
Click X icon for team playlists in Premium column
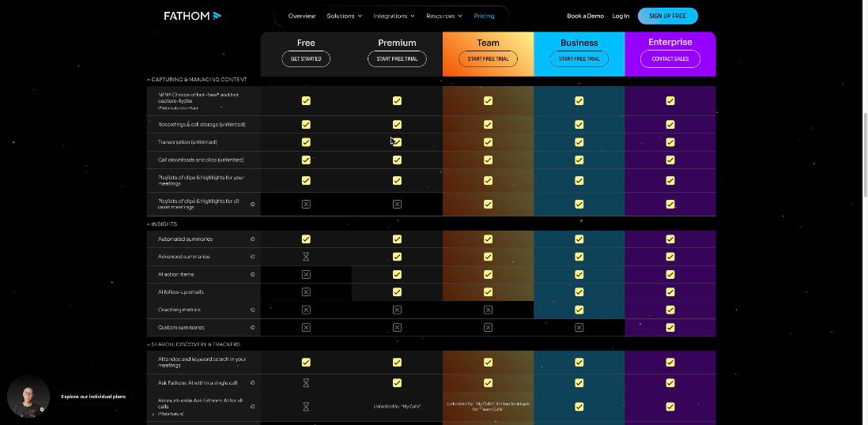coord(397,204)
